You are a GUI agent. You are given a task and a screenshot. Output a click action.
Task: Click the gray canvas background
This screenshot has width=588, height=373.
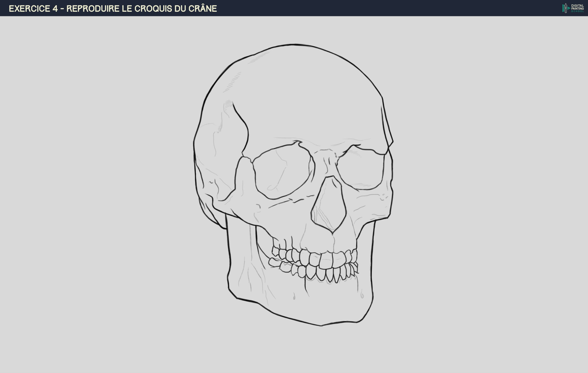[98, 195]
